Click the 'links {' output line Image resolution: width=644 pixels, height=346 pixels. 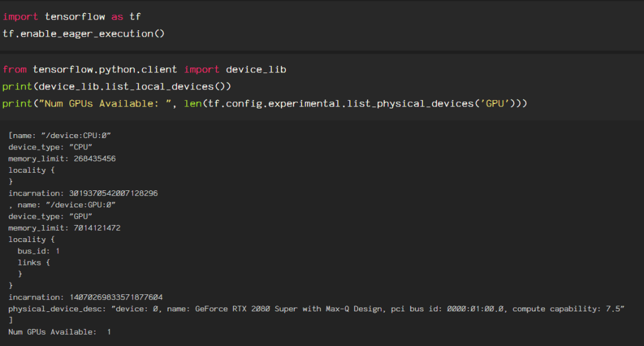pyautogui.click(x=33, y=262)
